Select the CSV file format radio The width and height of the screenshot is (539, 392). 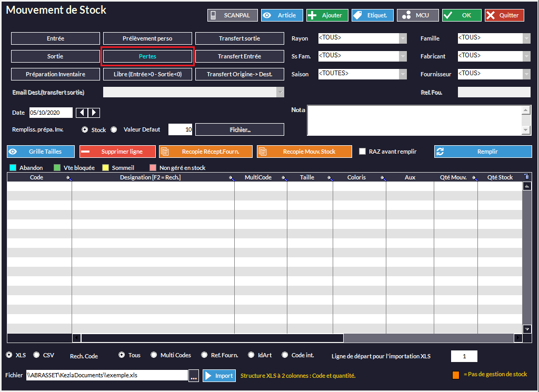37,355
